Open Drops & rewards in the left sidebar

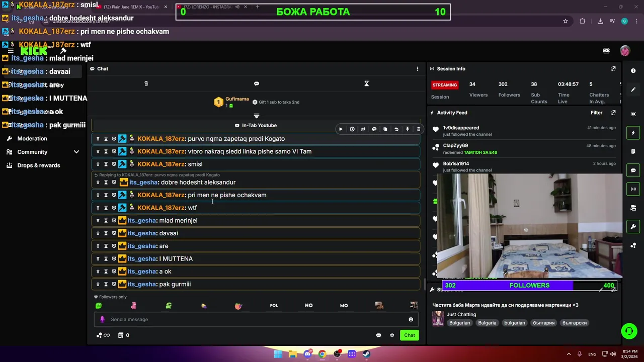pyautogui.click(x=39, y=165)
